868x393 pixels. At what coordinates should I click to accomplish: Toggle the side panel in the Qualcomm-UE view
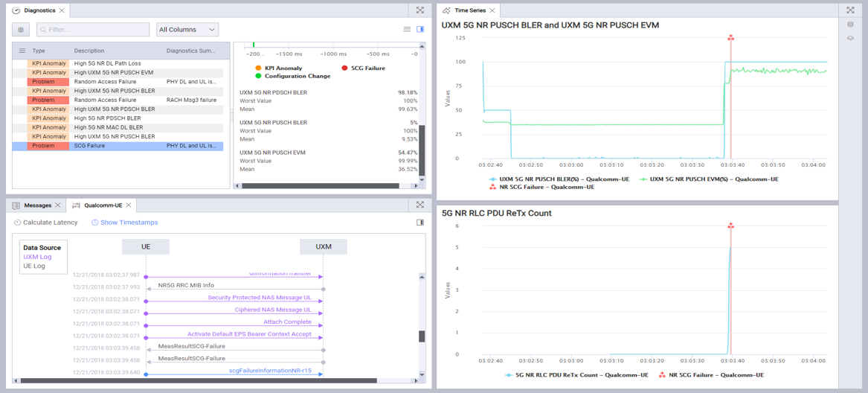click(x=420, y=223)
